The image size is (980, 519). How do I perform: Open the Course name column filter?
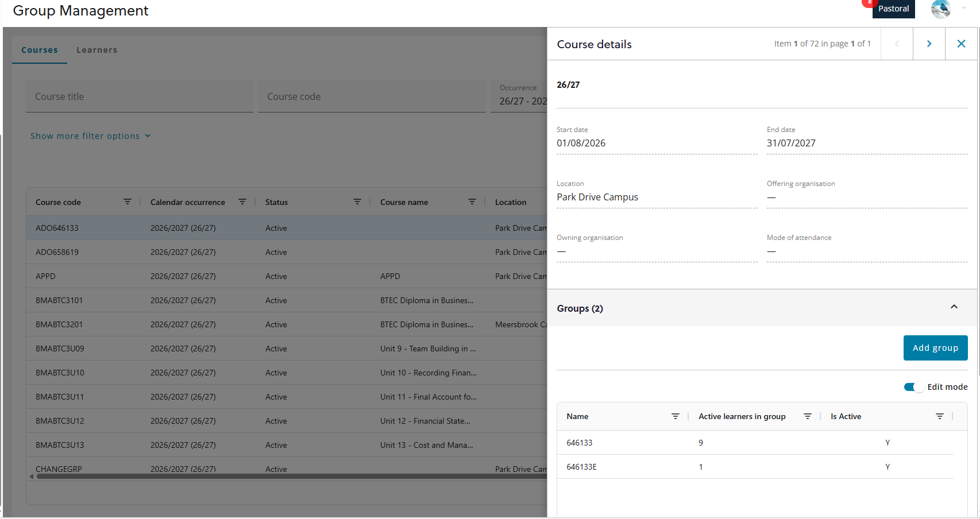[x=472, y=202]
